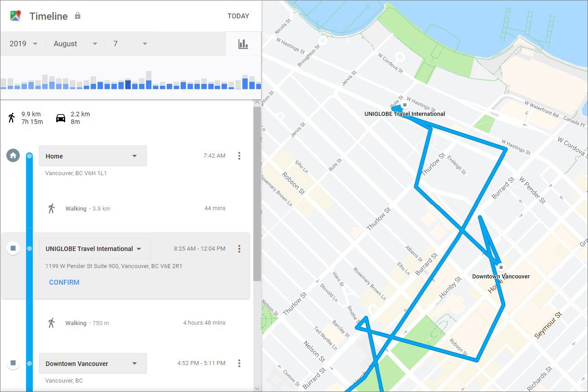This screenshot has width=588, height=392.
Task: Open the year 2019 dropdown
Action: point(23,44)
